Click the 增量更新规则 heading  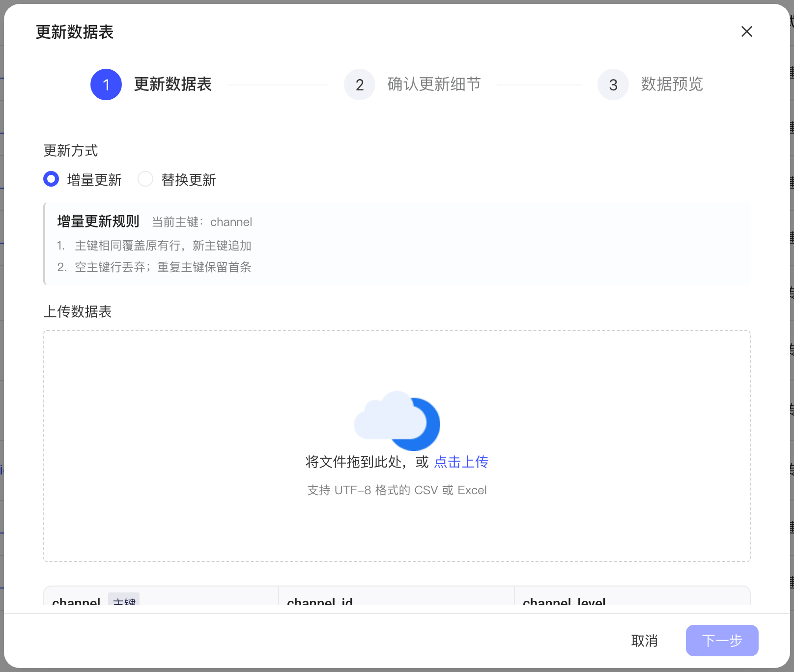(x=98, y=222)
